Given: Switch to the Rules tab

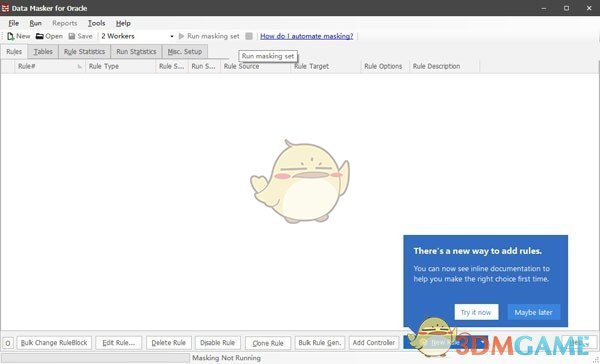Looking at the screenshot, I should tap(14, 52).
